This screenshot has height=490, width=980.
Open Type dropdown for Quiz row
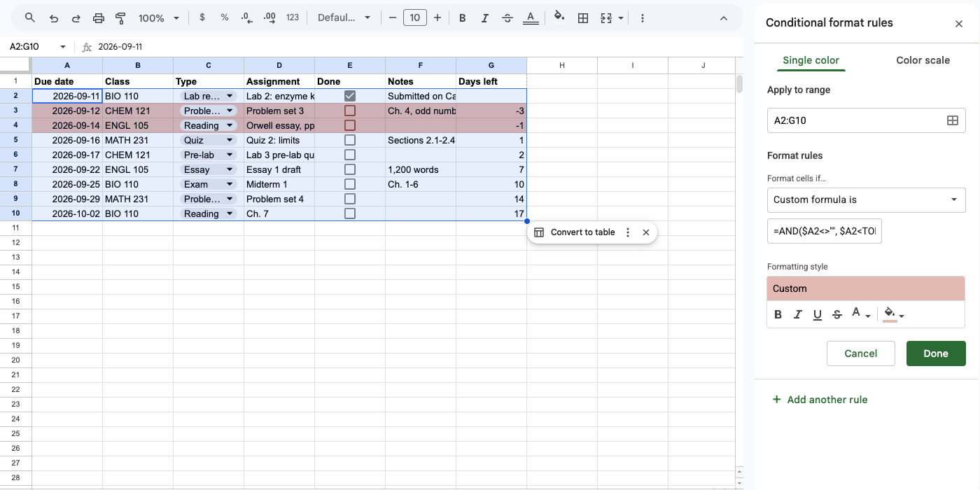pos(230,140)
